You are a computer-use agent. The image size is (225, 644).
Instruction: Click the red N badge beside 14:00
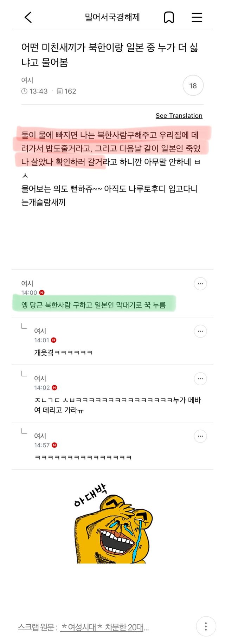[42, 292]
